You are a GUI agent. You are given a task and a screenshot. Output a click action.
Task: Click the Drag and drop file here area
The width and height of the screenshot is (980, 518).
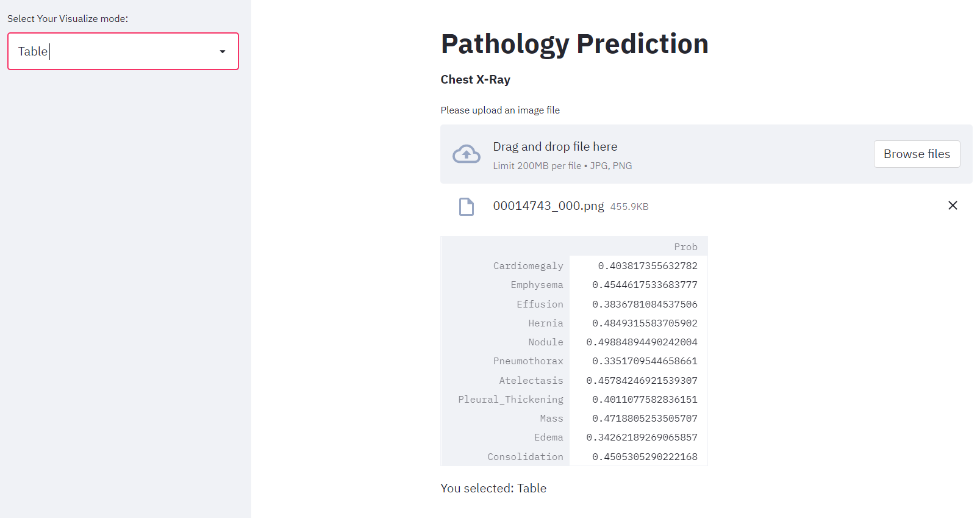706,154
